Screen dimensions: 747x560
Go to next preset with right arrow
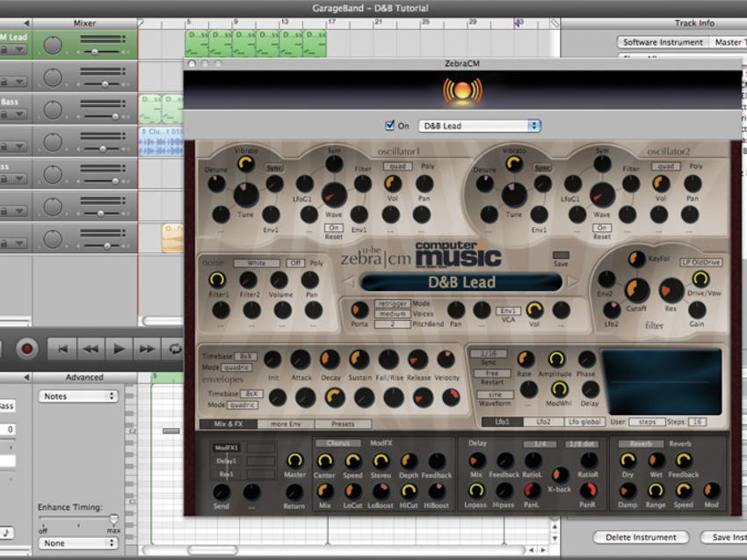[573, 281]
